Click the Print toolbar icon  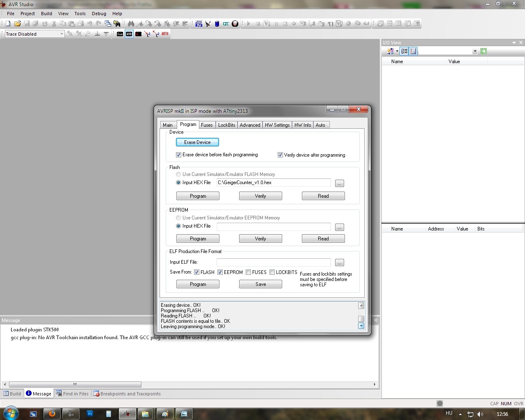[x=81, y=24]
